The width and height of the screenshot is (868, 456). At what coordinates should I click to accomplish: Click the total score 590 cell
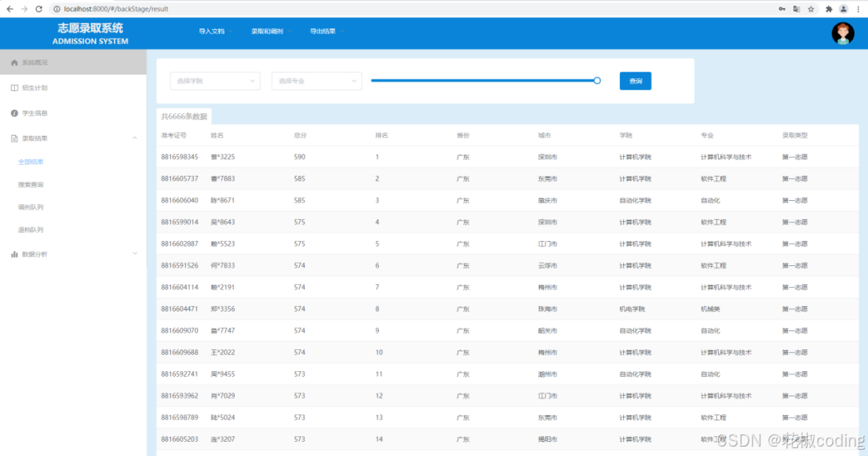tap(300, 157)
